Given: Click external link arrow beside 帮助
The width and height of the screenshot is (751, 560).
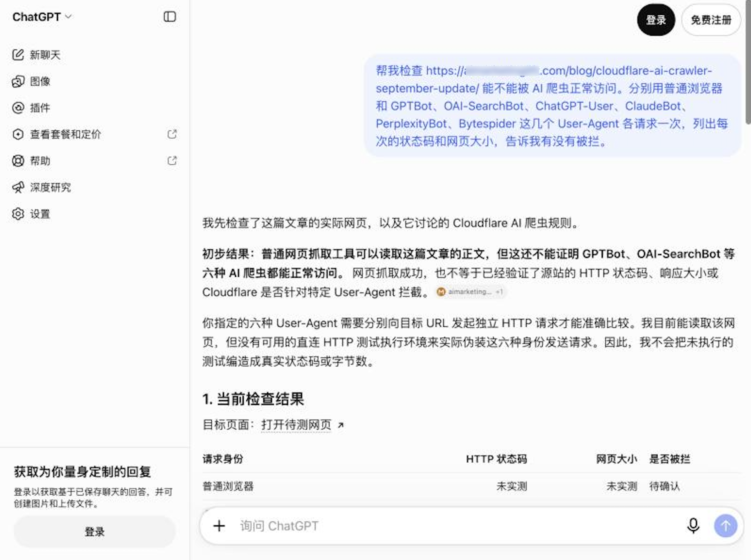Looking at the screenshot, I should tap(172, 161).
